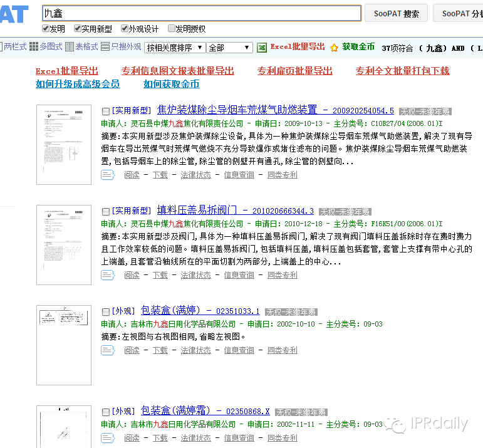Toggle the 实用新型 checkbox
This screenshot has height=448, width=483.
click(x=77, y=29)
